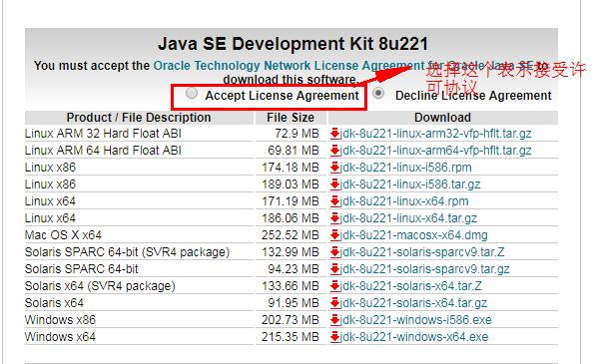
Task: Download jdk-8u221-windows-i586.exe link
Action: (x=415, y=320)
